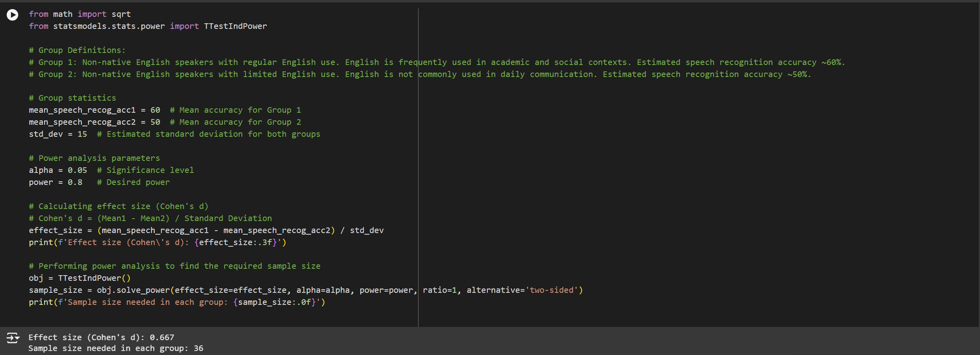Place cursor at obj = TTestIndPower() line

pyautogui.click(x=79, y=278)
